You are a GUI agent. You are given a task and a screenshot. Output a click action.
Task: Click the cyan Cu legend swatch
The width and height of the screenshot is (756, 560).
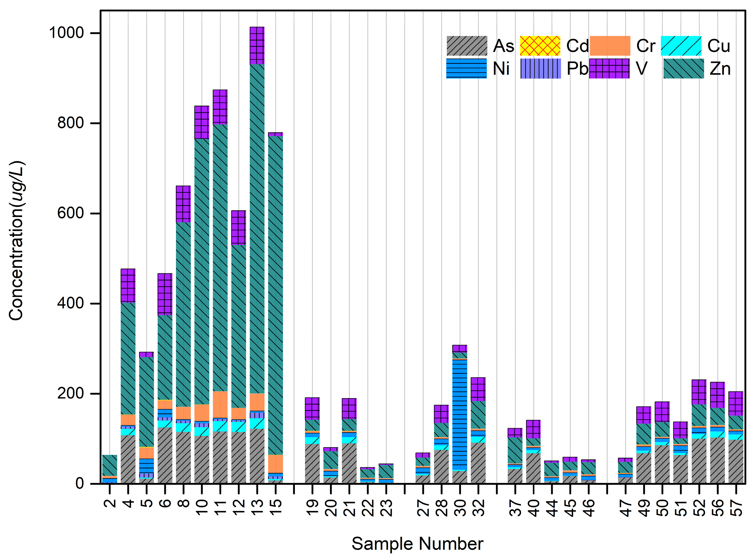[681, 46]
